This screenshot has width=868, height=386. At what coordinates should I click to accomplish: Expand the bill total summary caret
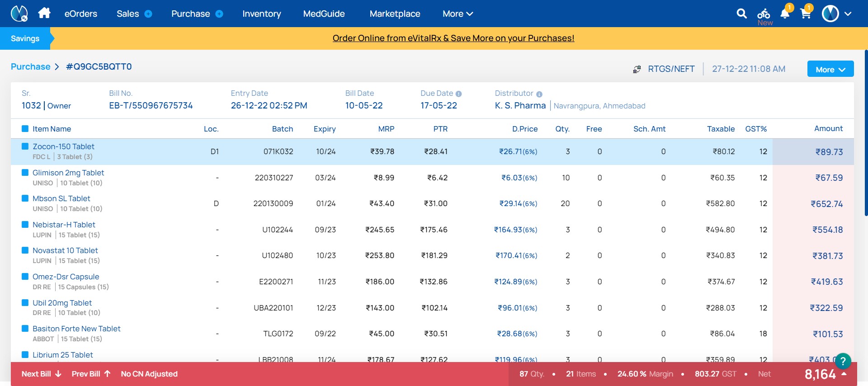(x=844, y=374)
